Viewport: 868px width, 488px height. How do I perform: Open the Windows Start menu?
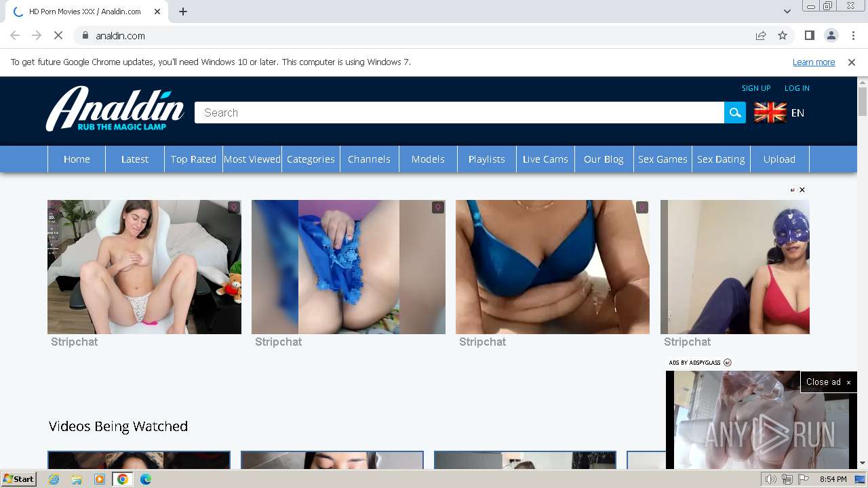click(x=19, y=479)
